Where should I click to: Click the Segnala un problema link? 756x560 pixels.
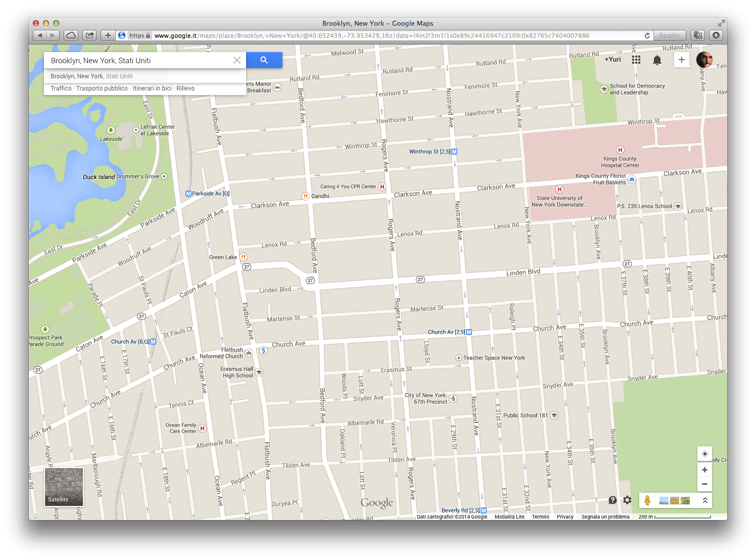click(605, 517)
